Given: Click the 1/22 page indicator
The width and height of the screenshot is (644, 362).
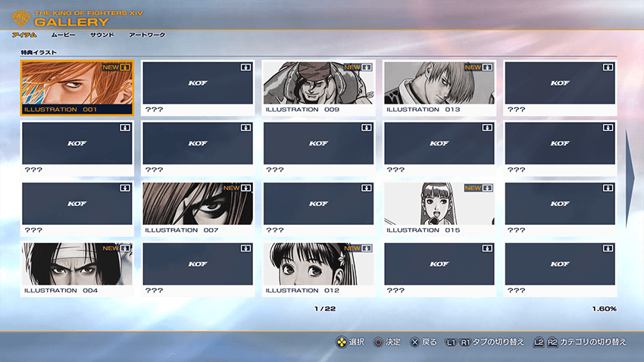Looking at the screenshot, I should click(x=323, y=309).
